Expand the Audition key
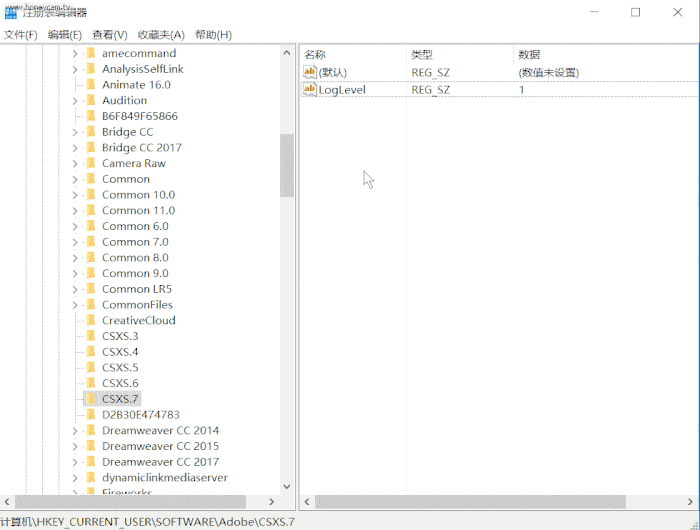 click(75, 101)
